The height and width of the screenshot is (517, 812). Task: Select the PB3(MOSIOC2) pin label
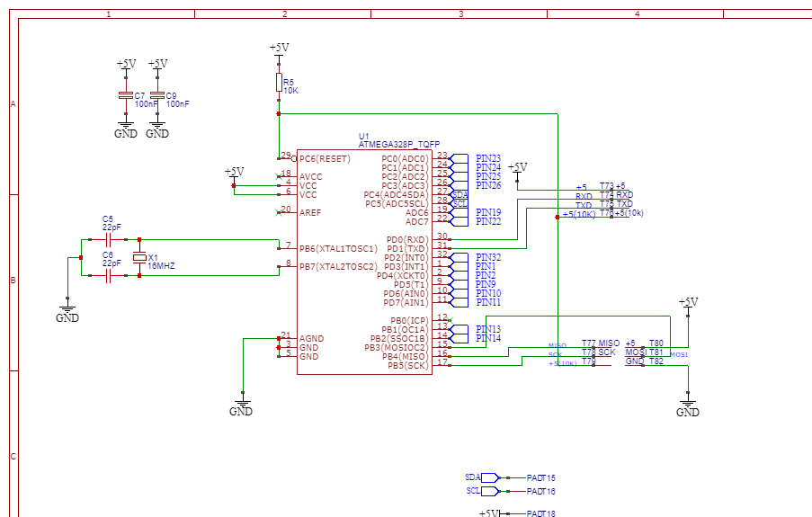tap(397, 348)
